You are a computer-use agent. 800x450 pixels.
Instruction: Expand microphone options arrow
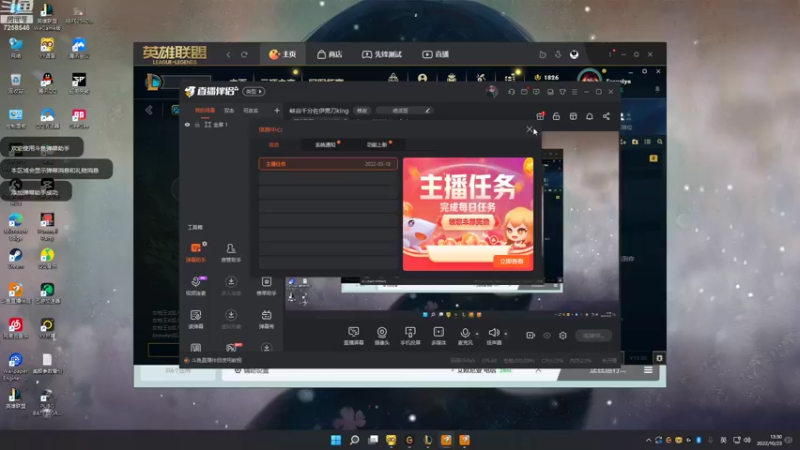[477, 334]
